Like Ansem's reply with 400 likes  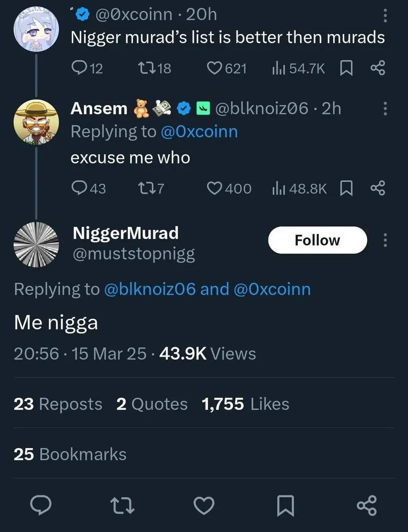coord(215,188)
